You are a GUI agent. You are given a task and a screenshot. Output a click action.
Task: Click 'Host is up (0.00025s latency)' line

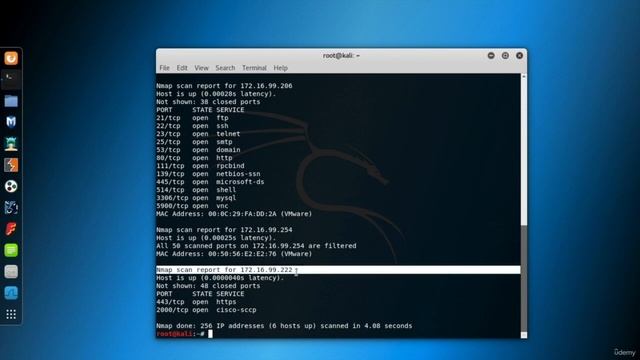216,238
